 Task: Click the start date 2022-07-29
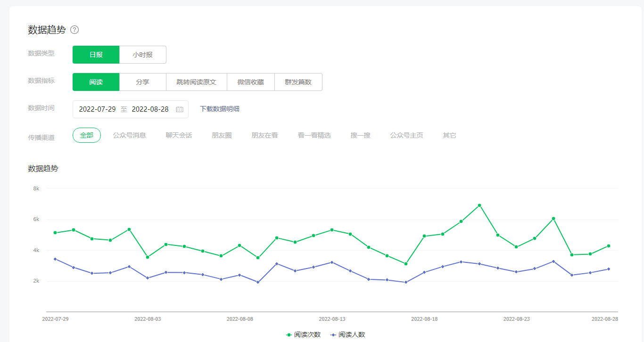(97, 109)
